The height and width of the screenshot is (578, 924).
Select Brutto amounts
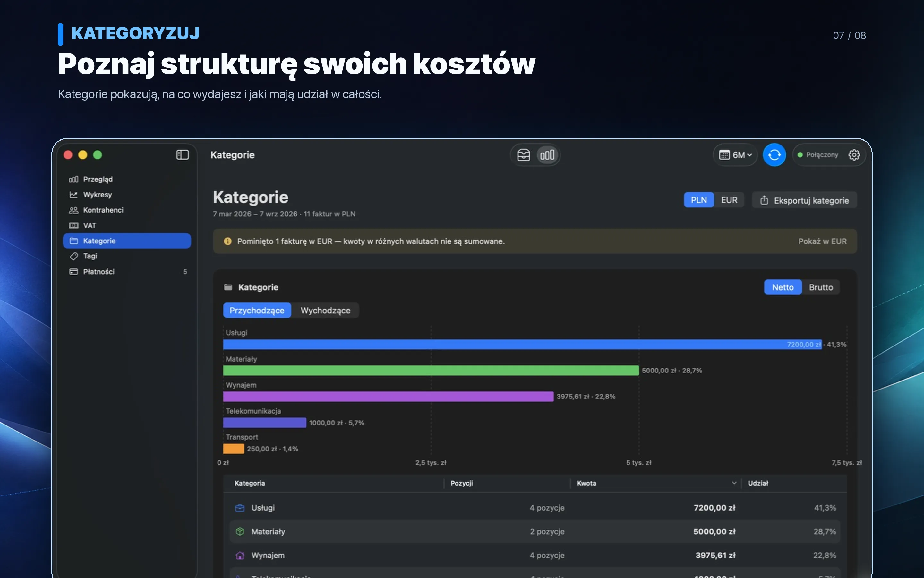pos(821,287)
